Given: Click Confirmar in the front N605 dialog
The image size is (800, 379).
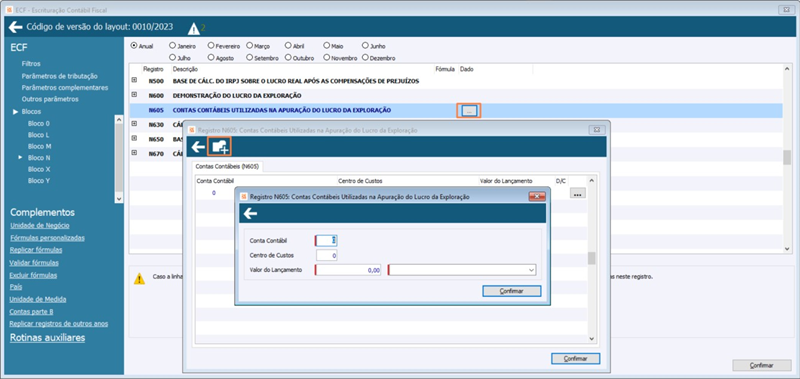Looking at the screenshot, I should point(511,291).
